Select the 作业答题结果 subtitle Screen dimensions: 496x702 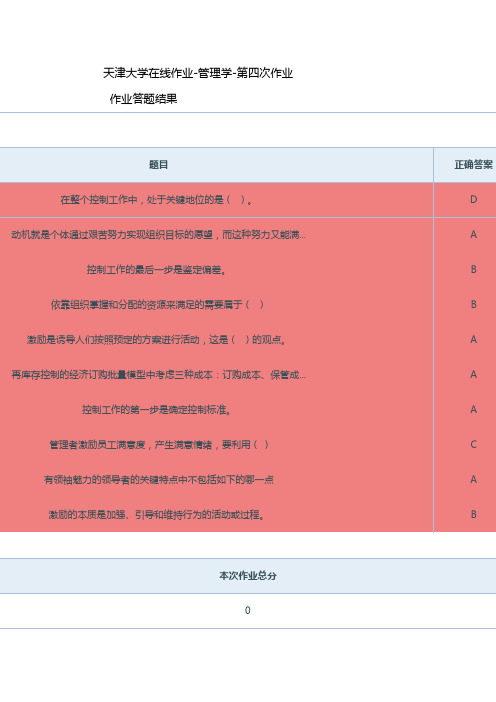tap(144, 99)
